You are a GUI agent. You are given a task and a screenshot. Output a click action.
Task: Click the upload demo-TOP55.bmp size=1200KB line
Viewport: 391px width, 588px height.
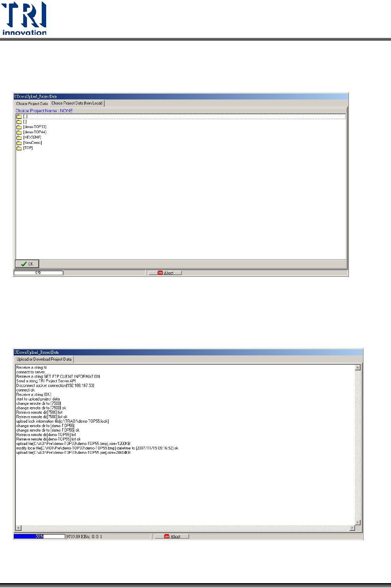(x=73, y=443)
